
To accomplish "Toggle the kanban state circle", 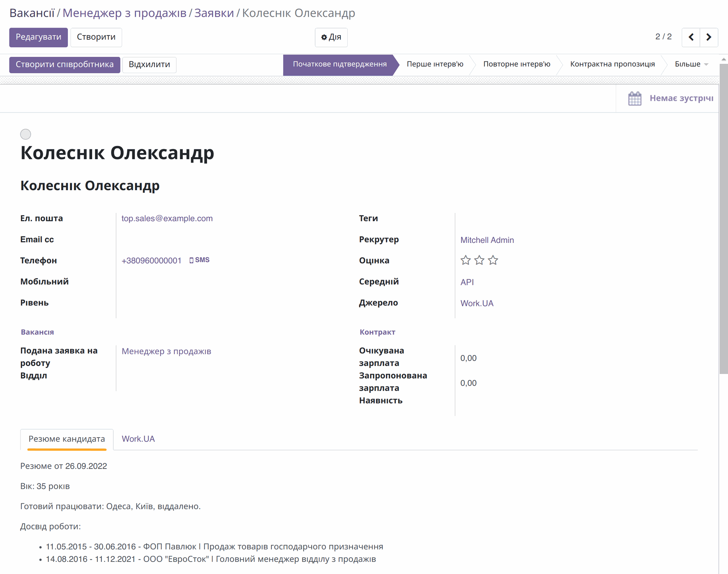I will 25,134.
